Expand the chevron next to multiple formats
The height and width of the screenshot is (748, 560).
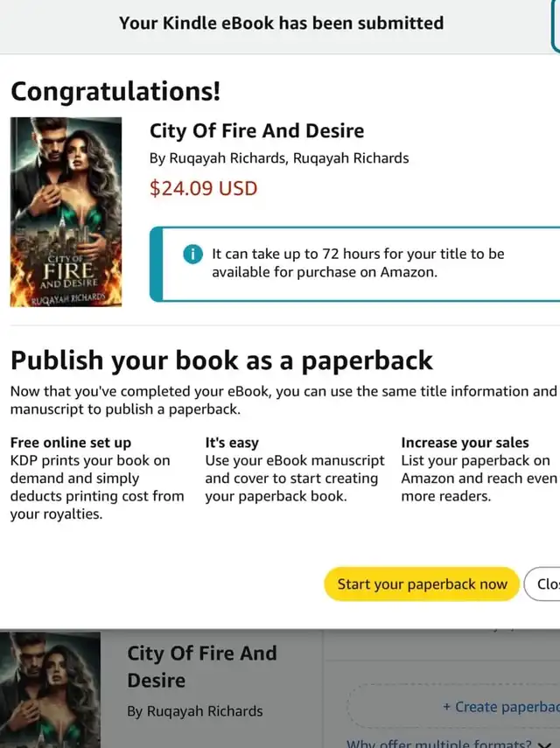[x=543, y=745]
